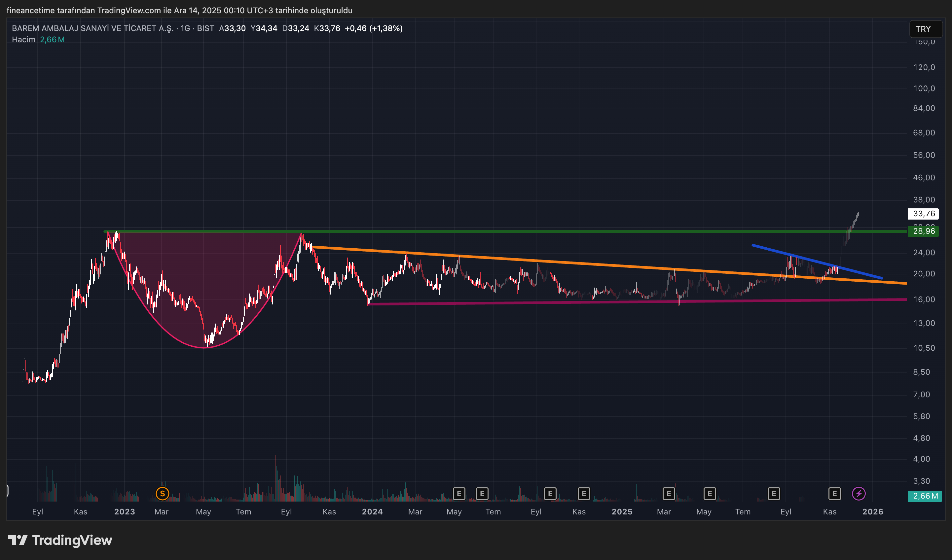The width and height of the screenshot is (952, 560).
Task: Click the orange split 'S' marker near Mar 2023
Action: pos(163,493)
